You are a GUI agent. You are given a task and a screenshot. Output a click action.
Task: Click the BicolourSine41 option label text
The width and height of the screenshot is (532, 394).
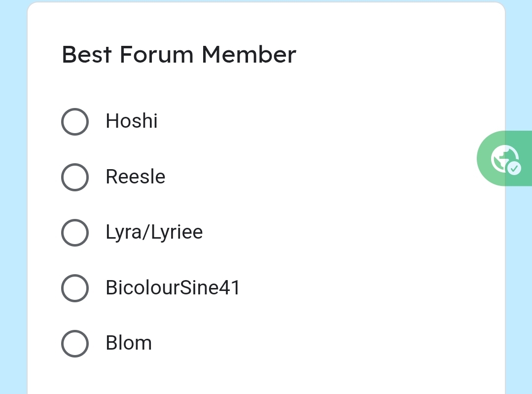tap(173, 287)
